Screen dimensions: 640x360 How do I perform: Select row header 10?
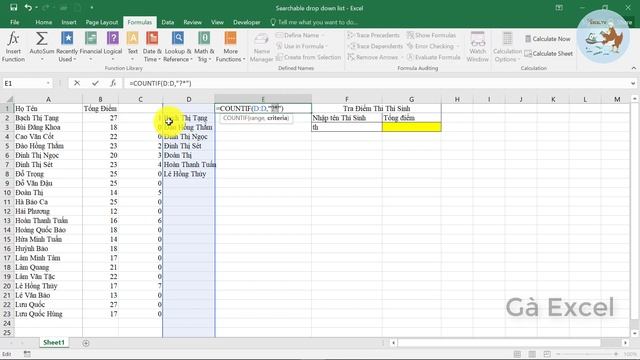pos(7,192)
